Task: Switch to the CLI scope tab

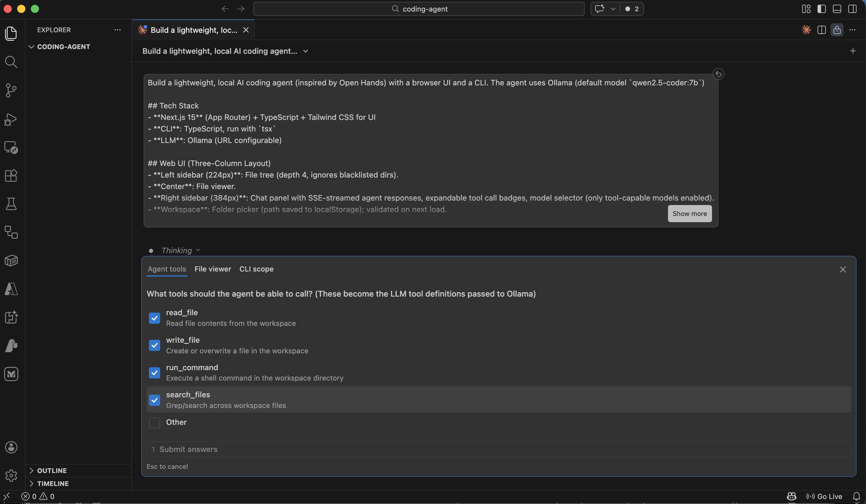Action: coord(256,269)
